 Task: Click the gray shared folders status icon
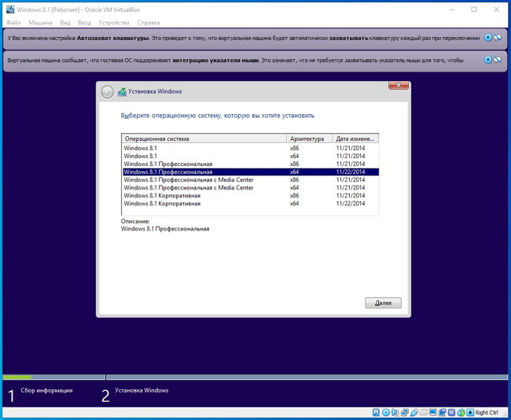pyautogui.click(x=423, y=412)
